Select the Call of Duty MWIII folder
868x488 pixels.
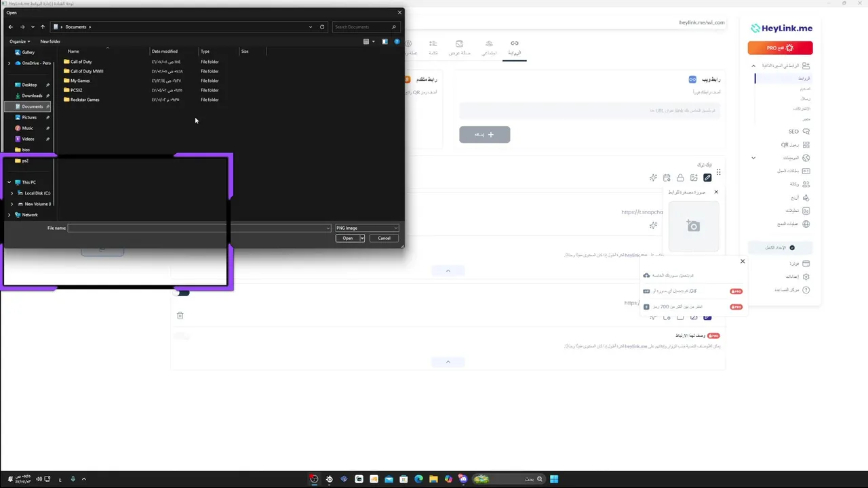coord(87,71)
